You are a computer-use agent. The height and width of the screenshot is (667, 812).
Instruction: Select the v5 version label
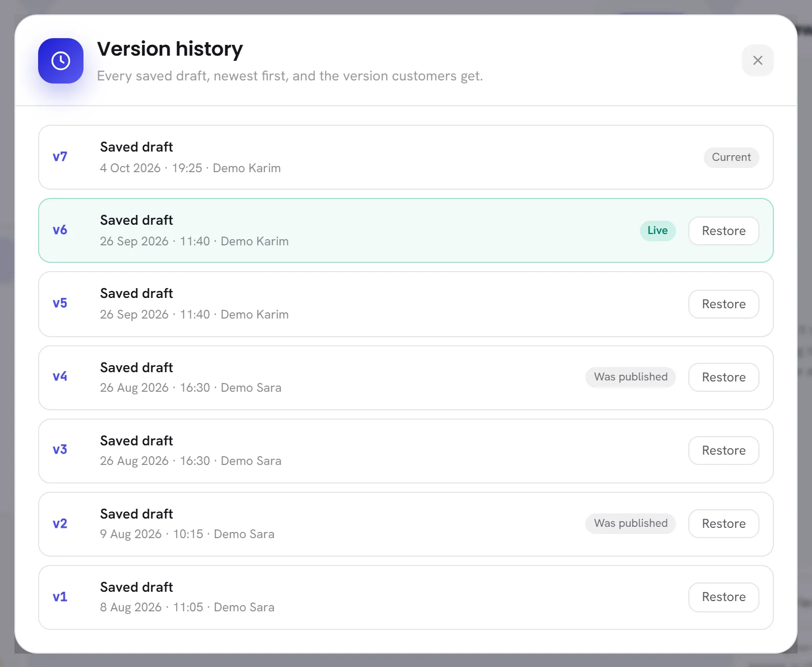point(60,303)
